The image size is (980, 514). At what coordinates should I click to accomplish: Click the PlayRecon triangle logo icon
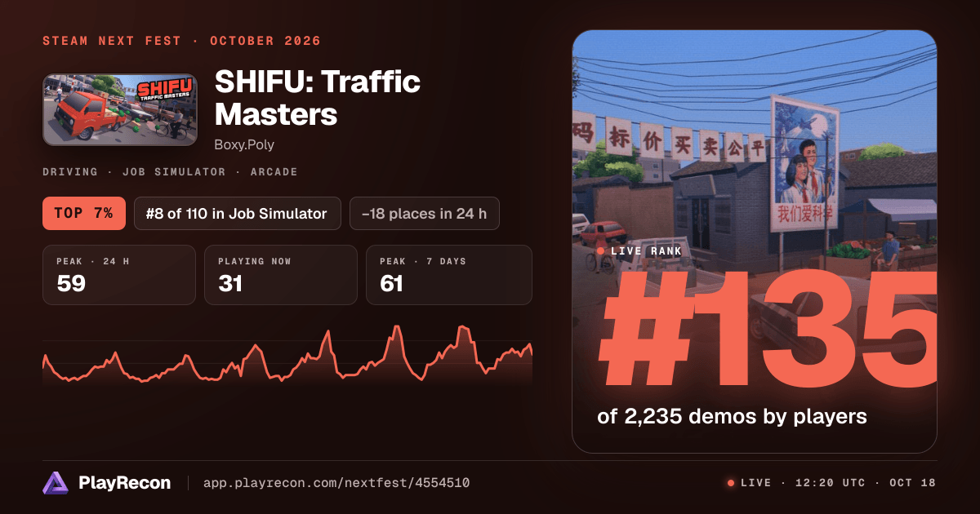[56, 483]
